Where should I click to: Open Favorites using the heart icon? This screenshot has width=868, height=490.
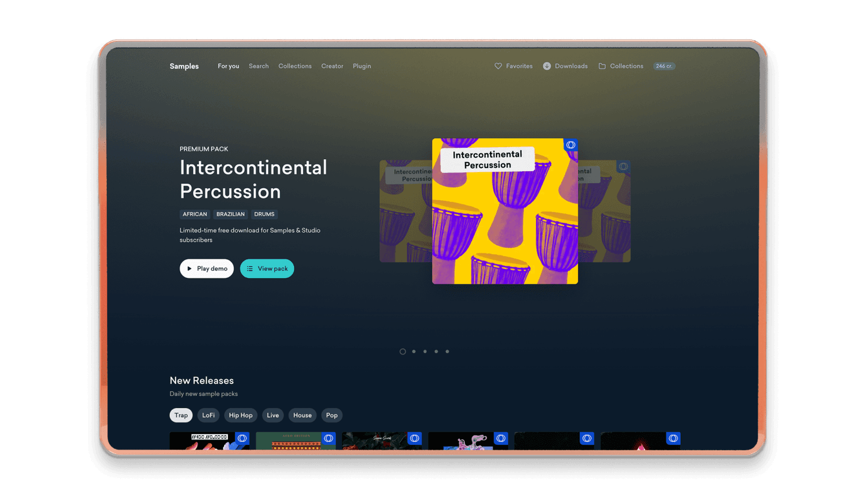point(498,66)
